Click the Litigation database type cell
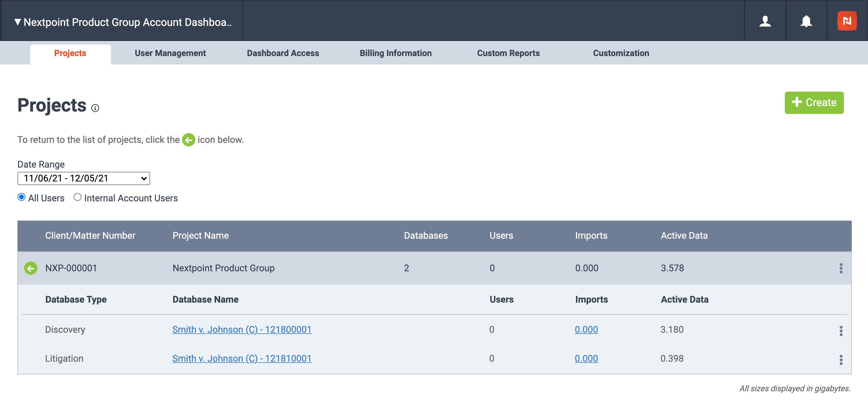Viewport: 868px width, 403px height. pos(64,358)
